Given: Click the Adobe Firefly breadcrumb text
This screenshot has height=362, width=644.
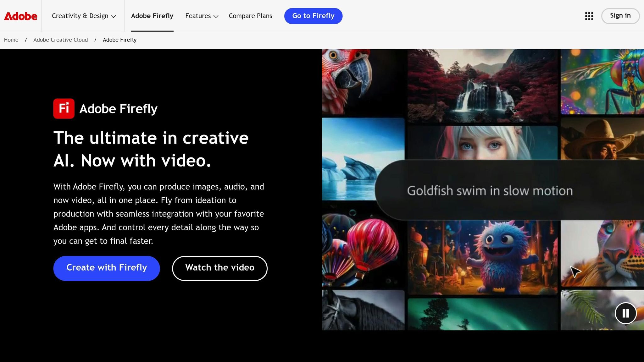Looking at the screenshot, I should [119, 40].
